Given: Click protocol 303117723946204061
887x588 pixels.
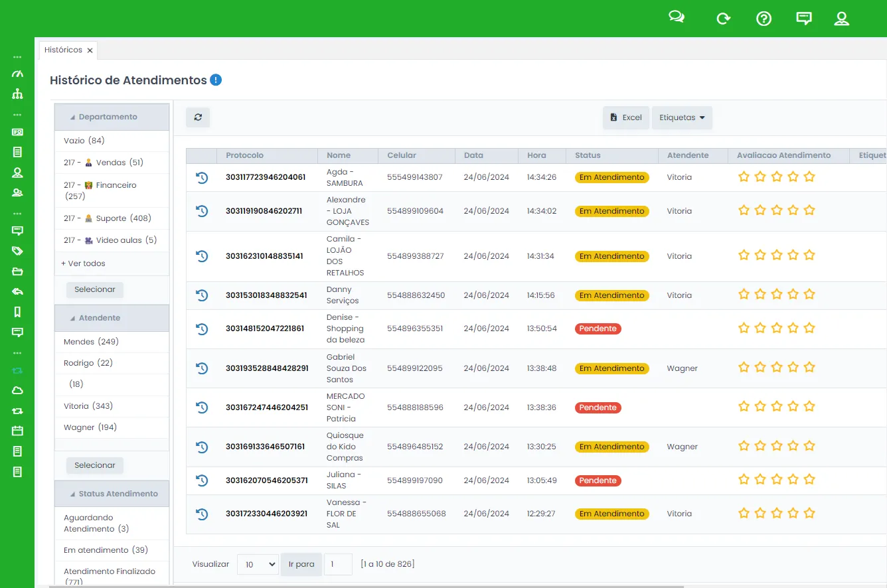Looking at the screenshot, I should pos(266,177).
